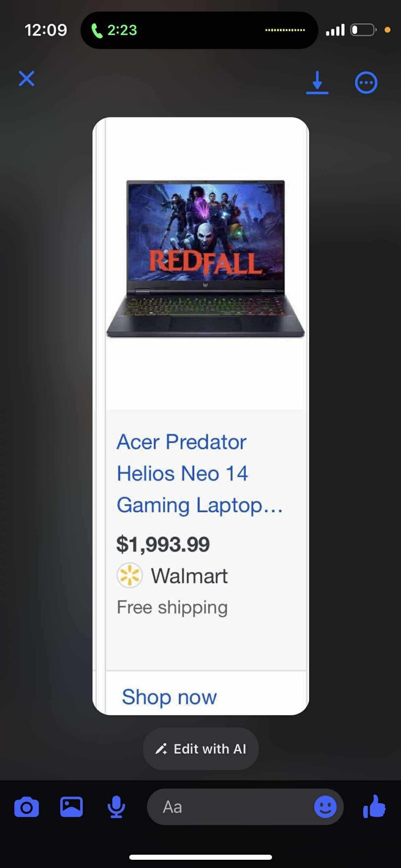Tap the Edit with AI button
Viewport: 401px width, 868px height.
[x=201, y=749]
